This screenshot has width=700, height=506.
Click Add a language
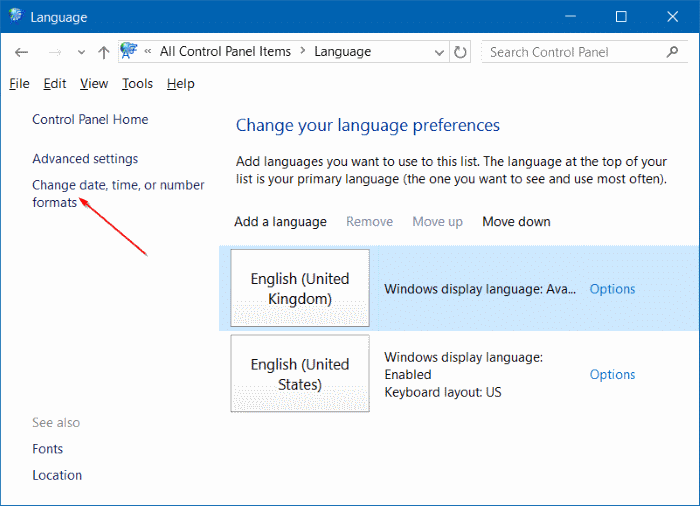point(280,221)
